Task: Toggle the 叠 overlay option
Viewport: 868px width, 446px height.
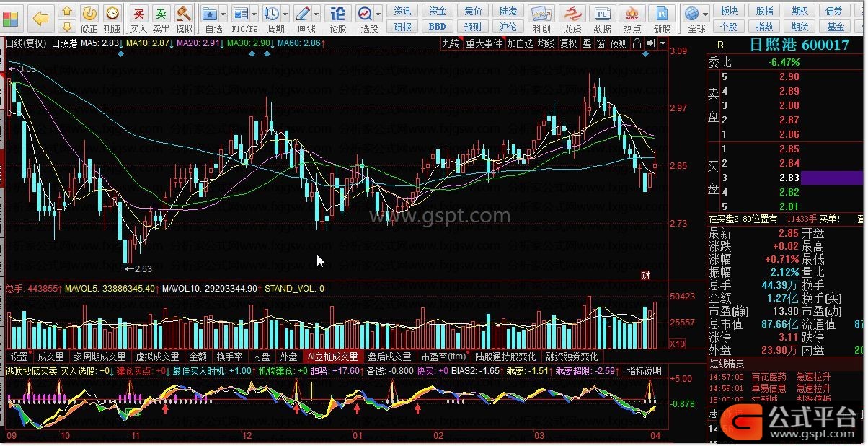Action: 587,43
